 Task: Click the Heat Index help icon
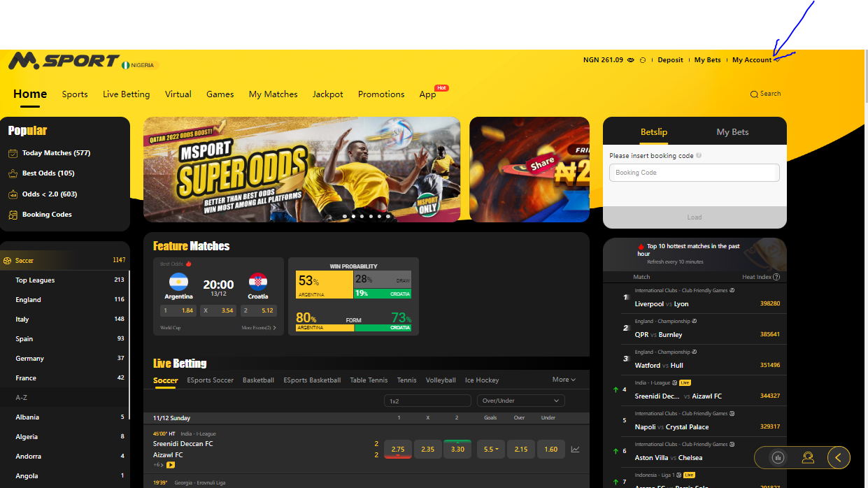(776, 277)
